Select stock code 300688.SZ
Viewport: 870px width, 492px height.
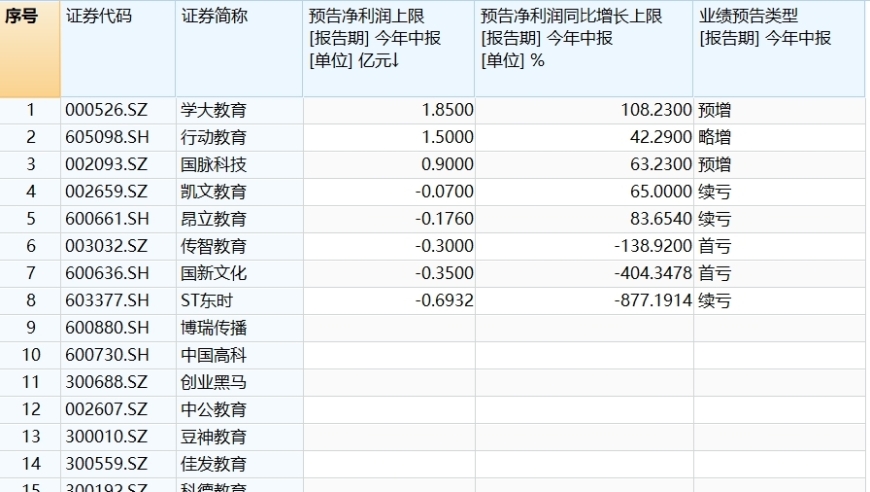(x=107, y=382)
